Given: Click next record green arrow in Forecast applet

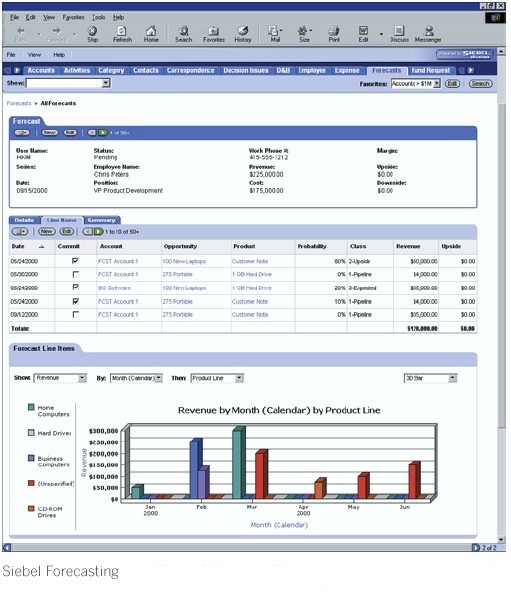Looking at the screenshot, I should coord(103,133).
